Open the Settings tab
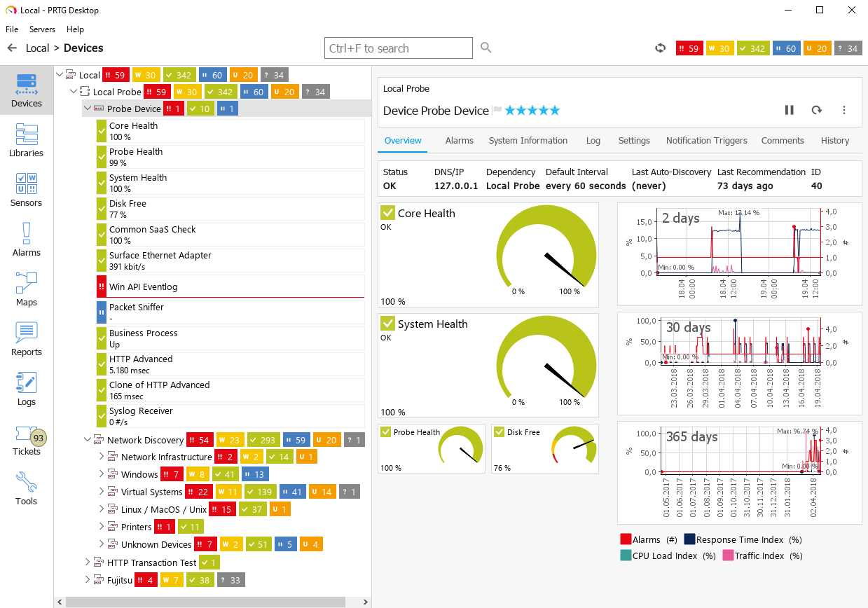The image size is (868, 608). pyautogui.click(x=634, y=140)
